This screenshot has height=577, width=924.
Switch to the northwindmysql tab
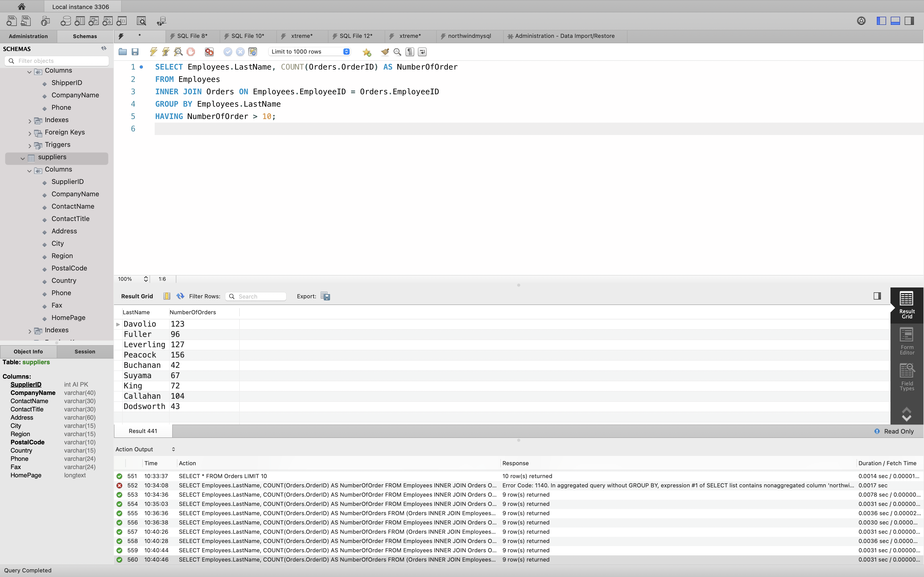click(x=469, y=36)
